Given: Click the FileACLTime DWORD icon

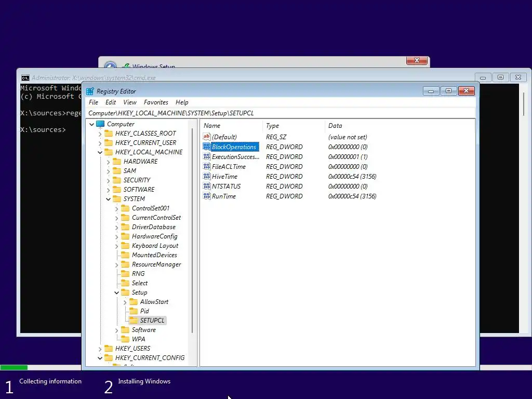Looking at the screenshot, I should (x=207, y=166).
